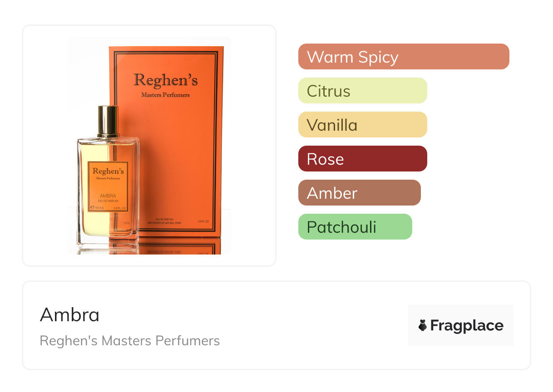Viewport: 553px width, 392px height.
Task: Open the Ambra product photo
Action: [149, 146]
